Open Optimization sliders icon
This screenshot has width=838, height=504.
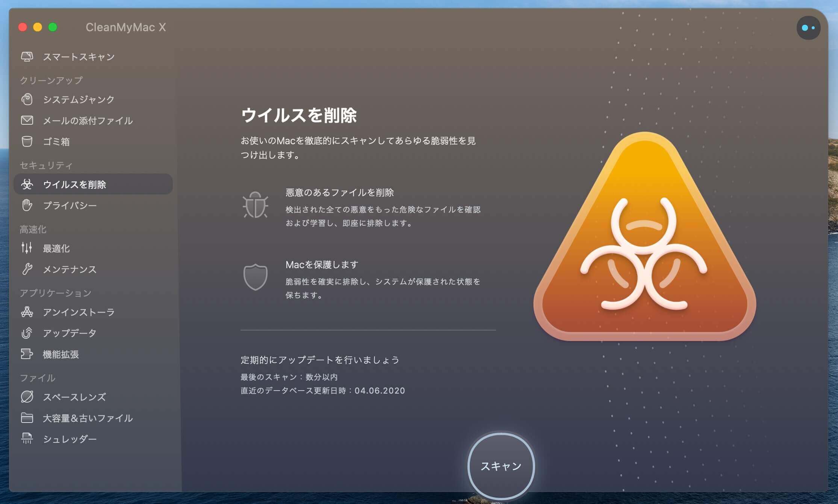(27, 248)
